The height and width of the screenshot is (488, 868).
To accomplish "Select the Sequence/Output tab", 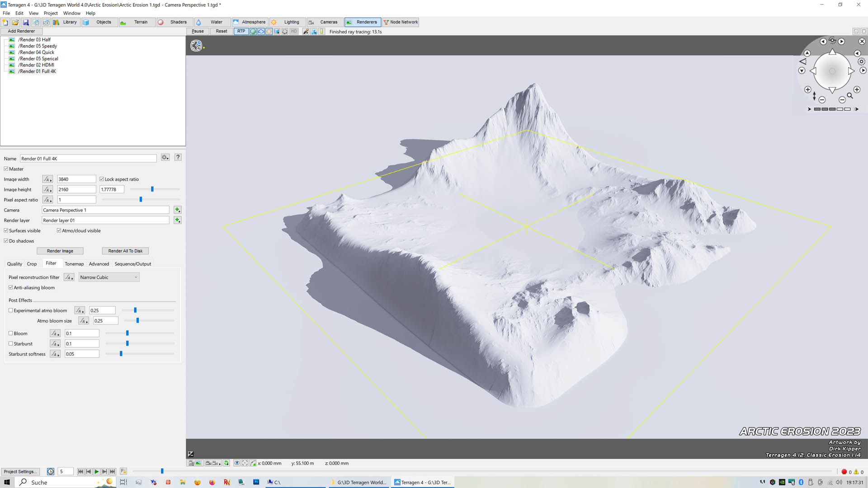I will (x=132, y=264).
